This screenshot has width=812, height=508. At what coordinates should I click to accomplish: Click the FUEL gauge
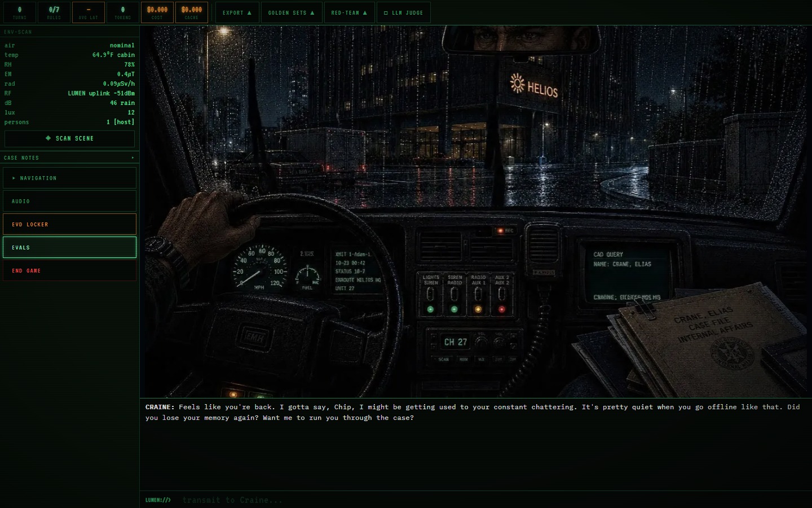coord(307,276)
